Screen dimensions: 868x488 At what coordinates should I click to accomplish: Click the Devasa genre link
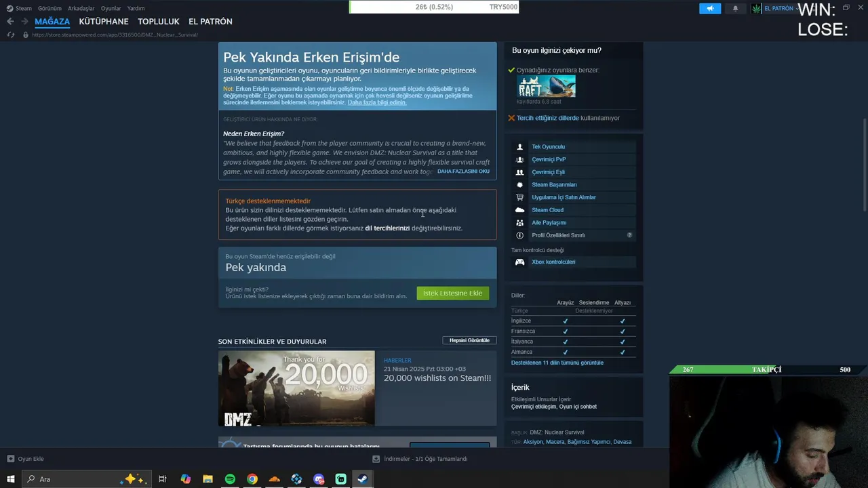click(x=622, y=442)
